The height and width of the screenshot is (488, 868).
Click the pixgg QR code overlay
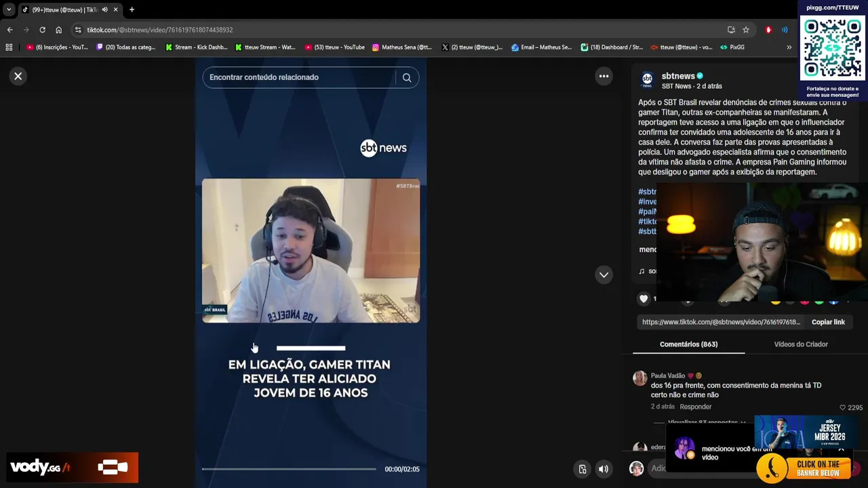pyautogui.click(x=832, y=48)
